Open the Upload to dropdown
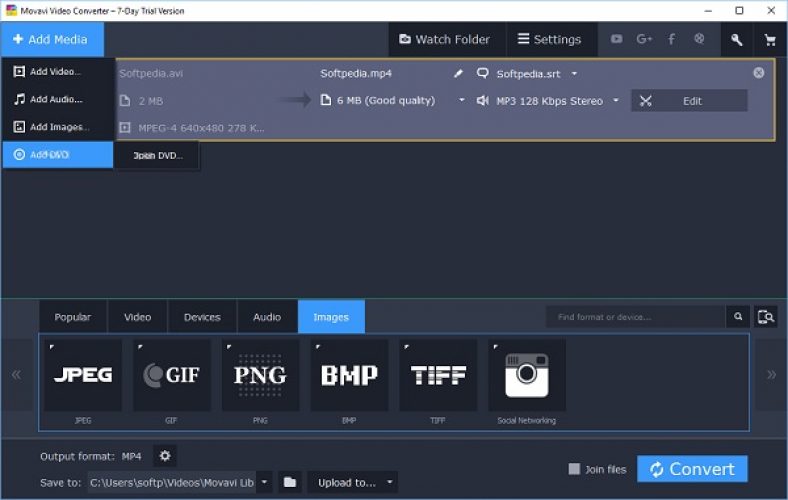The height and width of the screenshot is (500, 788). coord(353,482)
